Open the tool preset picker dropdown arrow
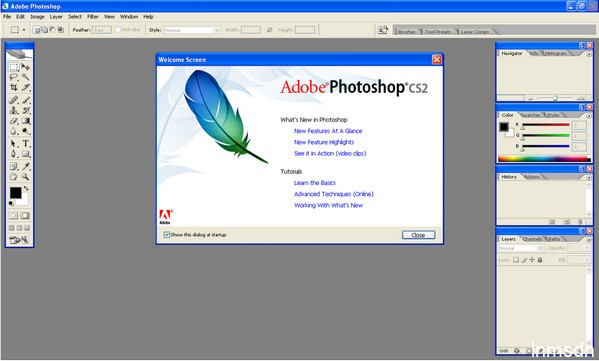This screenshot has height=361, width=599. coord(24,30)
